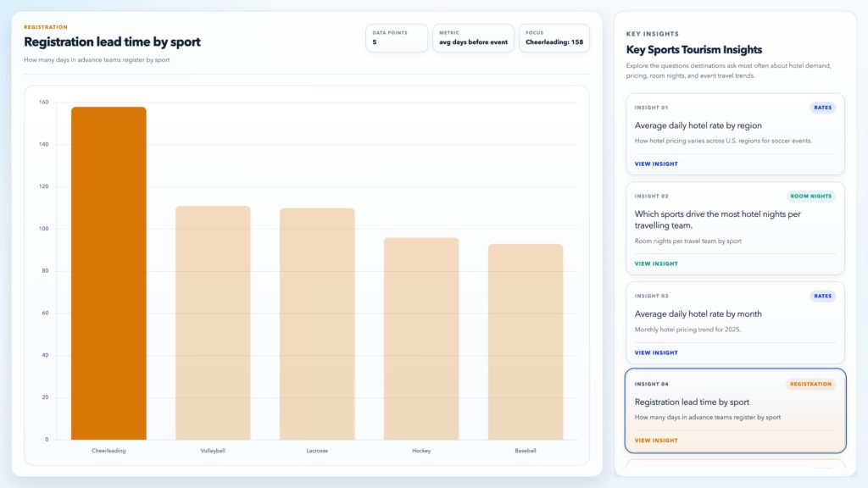Open View Insight in Registration lead time card
Viewport: 868px width, 488px height.
656,441
